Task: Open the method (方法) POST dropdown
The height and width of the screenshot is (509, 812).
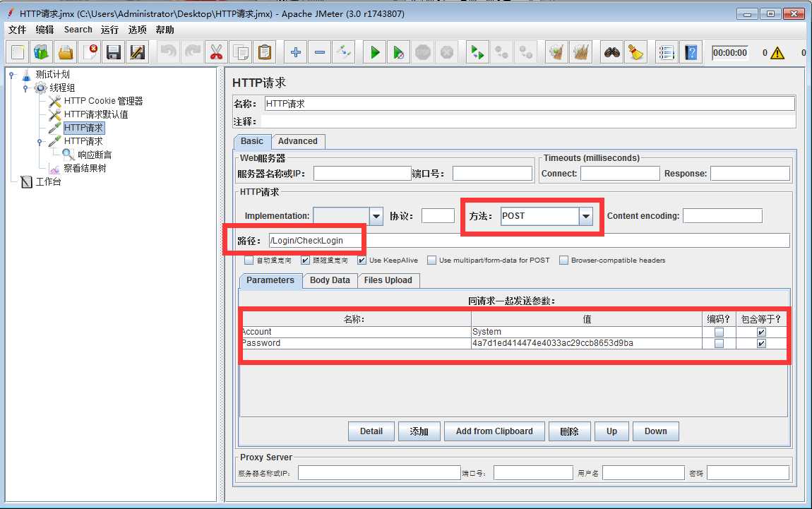Action: [x=585, y=216]
